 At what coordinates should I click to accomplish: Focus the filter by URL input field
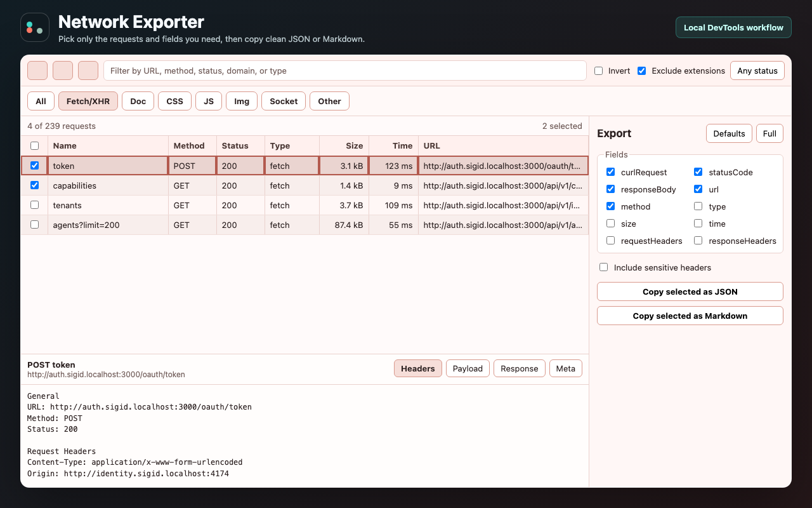point(345,70)
